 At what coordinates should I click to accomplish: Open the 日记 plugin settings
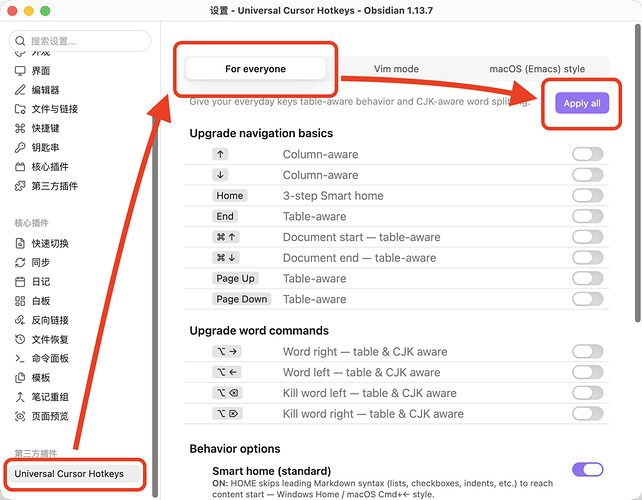[x=41, y=282]
